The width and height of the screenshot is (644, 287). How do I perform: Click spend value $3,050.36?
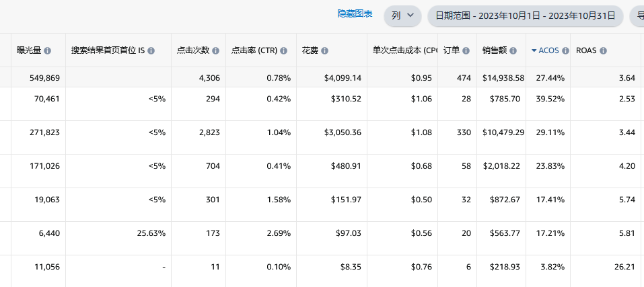point(343,132)
